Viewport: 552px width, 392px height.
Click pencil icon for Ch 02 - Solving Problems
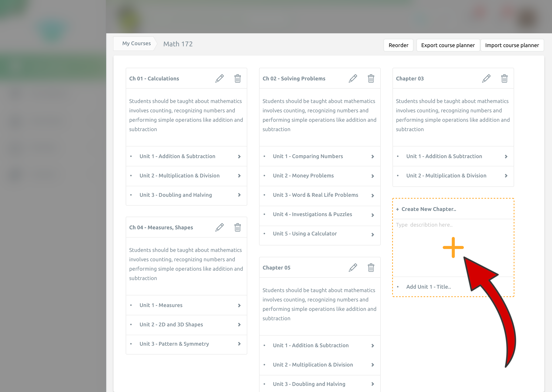coord(353,78)
